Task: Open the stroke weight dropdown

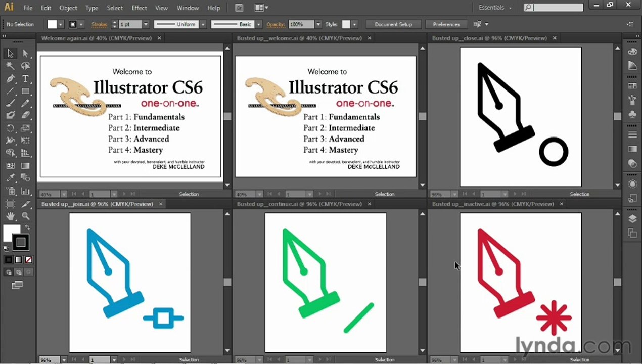Action: [x=146, y=24]
